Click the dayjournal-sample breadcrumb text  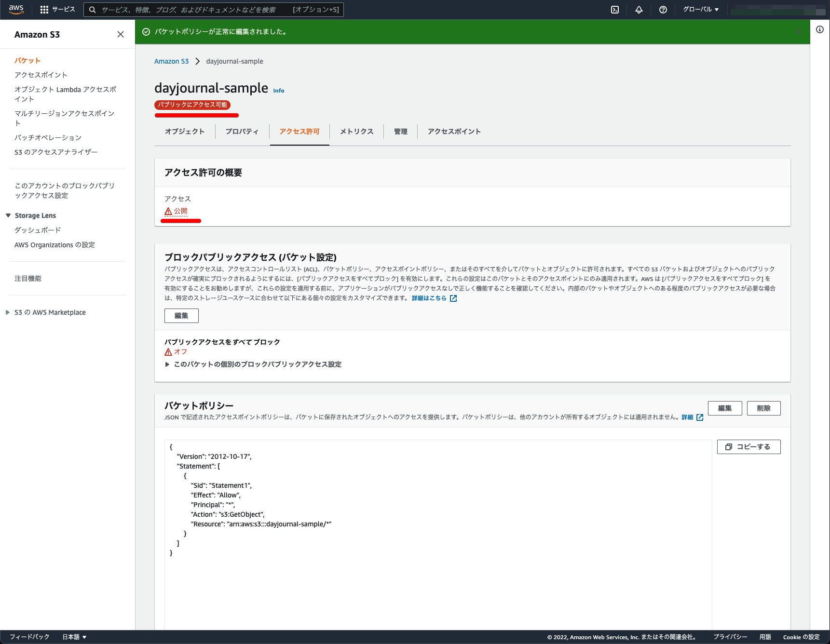point(234,61)
